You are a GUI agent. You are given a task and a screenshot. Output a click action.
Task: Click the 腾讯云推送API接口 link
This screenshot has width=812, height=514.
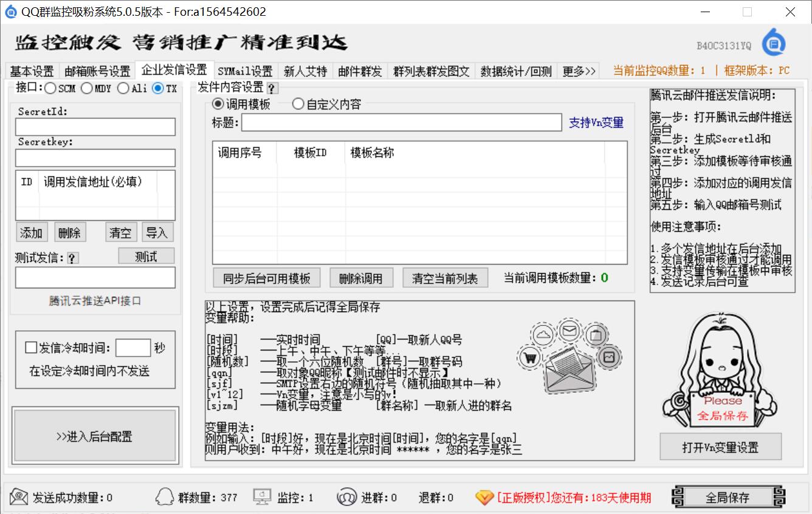(95, 300)
